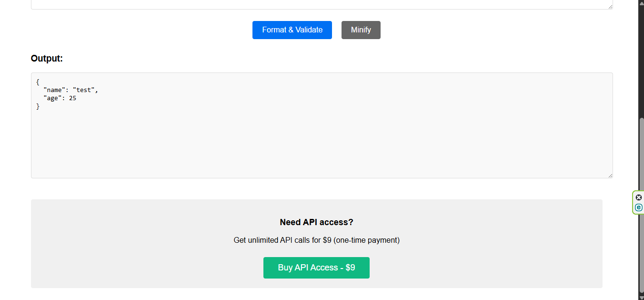
Task: Click the scrollbar down arrow
Action: [x=641, y=297]
